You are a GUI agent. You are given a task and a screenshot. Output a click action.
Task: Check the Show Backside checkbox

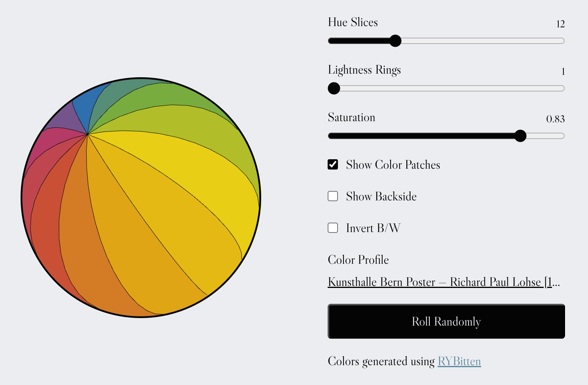pyautogui.click(x=333, y=196)
